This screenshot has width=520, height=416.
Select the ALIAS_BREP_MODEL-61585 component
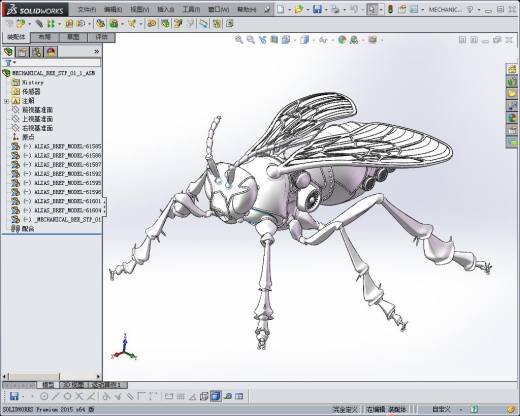[57, 146]
